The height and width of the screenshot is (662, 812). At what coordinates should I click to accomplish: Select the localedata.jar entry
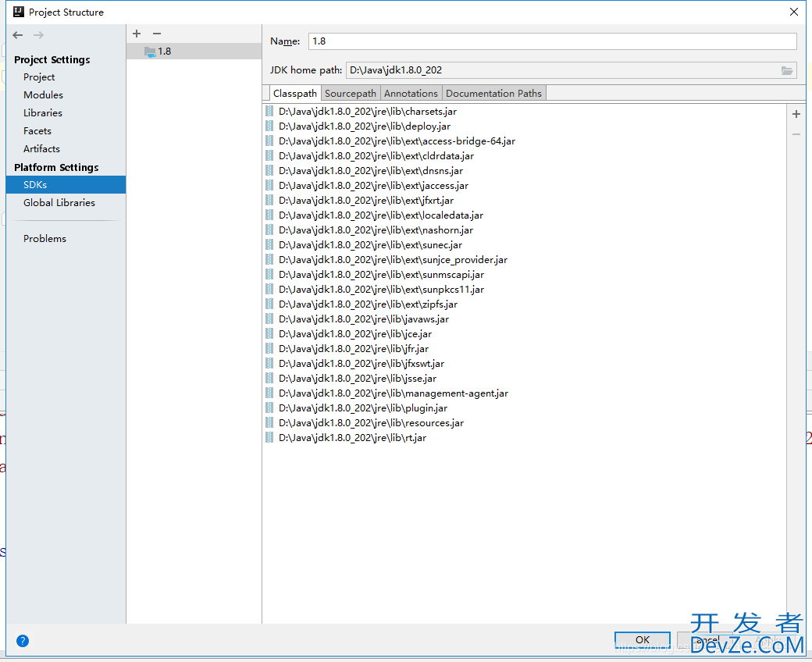(381, 215)
